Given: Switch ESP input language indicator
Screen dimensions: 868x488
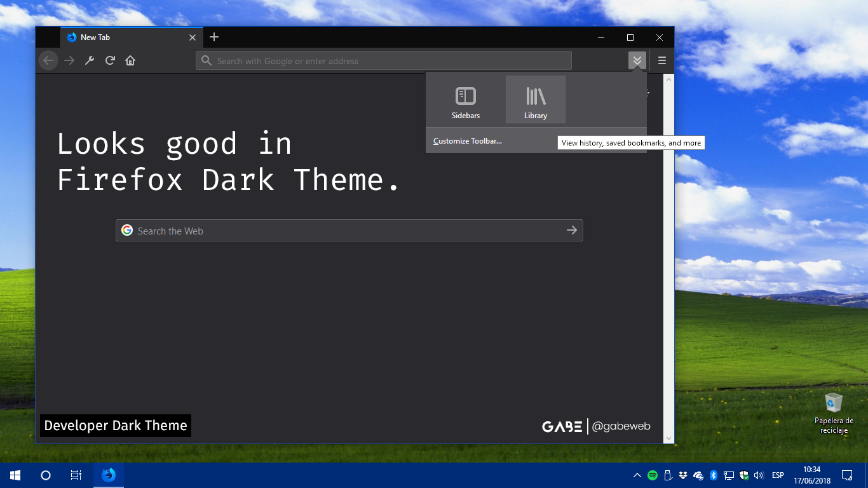Looking at the screenshot, I should 778,475.
